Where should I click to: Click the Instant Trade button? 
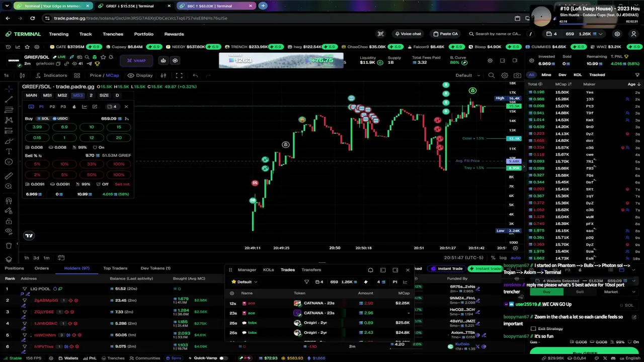447,269
